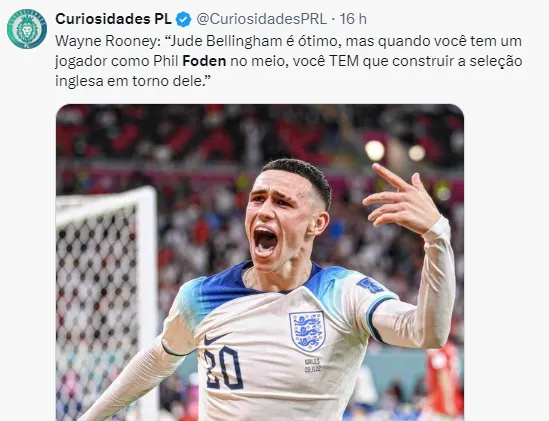The image size is (549, 421).
Task: Open the Curiosidades PL display name
Action: (x=113, y=19)
